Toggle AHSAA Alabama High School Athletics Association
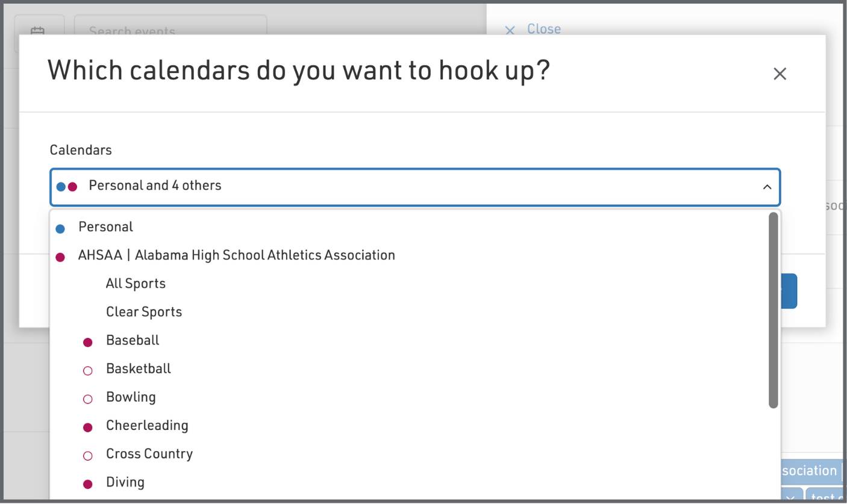847x504 pixels. pos(236,255)
